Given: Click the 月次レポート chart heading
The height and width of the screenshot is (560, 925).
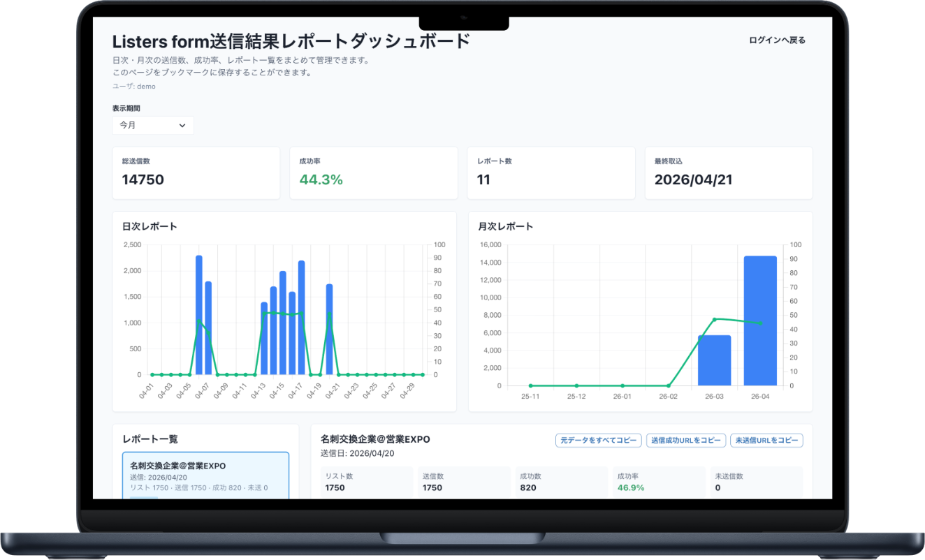Looking at the screenshot, I should point(506,226).
